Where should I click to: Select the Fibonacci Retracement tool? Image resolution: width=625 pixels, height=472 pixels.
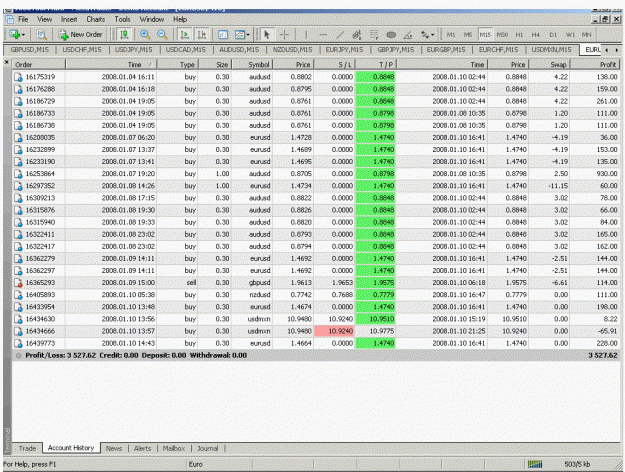click(373, 35)
